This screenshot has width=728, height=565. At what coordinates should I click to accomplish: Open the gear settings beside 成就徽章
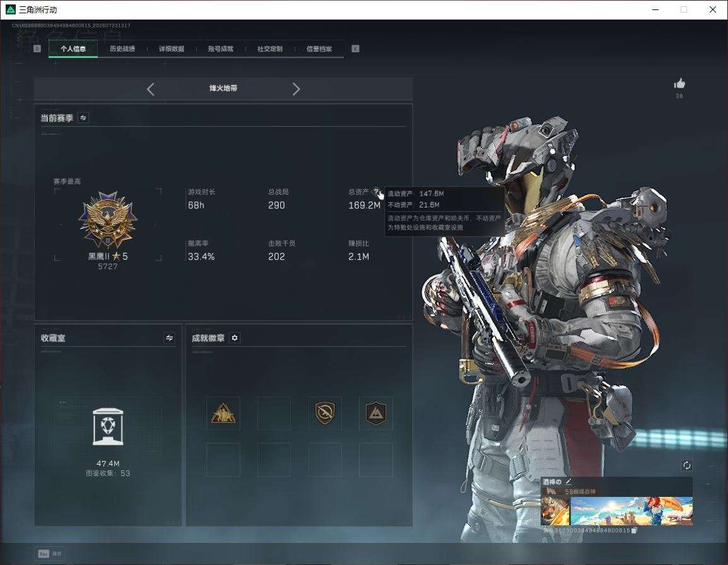tap(235, 338)
